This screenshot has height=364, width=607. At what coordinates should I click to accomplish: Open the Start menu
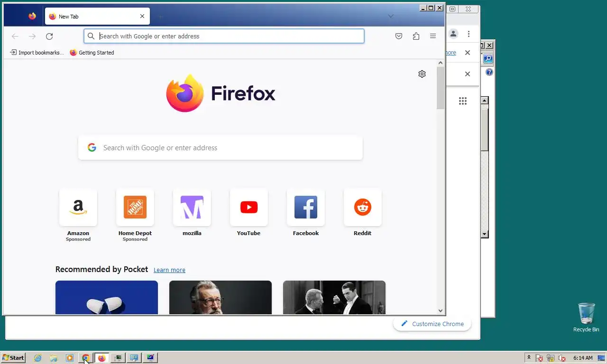click(13, 358)
